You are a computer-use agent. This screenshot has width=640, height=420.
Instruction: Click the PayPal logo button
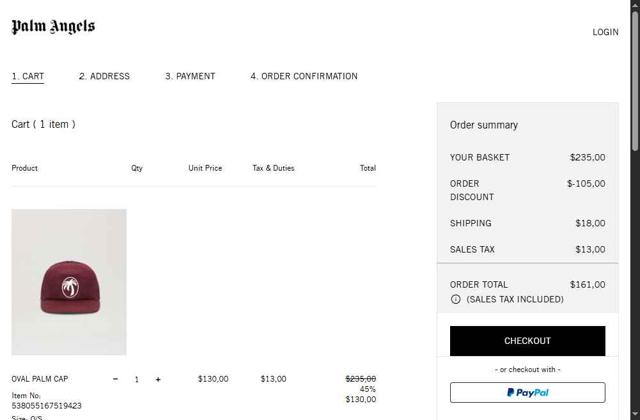click(x=527, y=393)
